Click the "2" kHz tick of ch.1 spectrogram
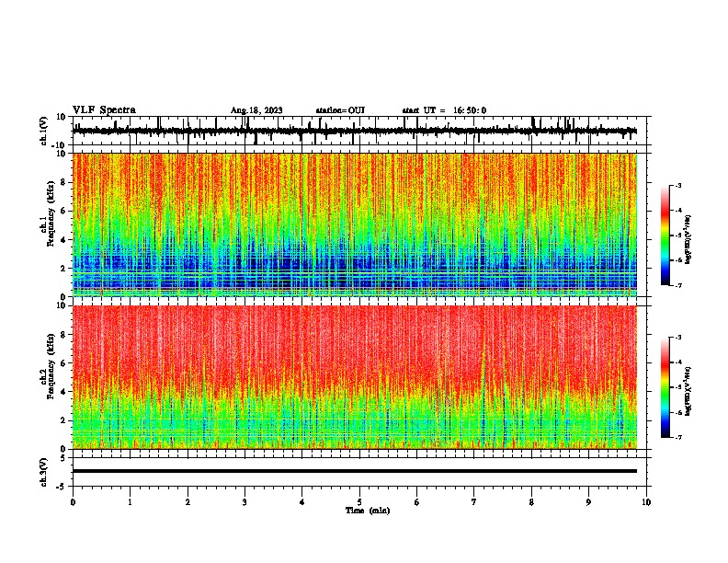 pos(63,268)
